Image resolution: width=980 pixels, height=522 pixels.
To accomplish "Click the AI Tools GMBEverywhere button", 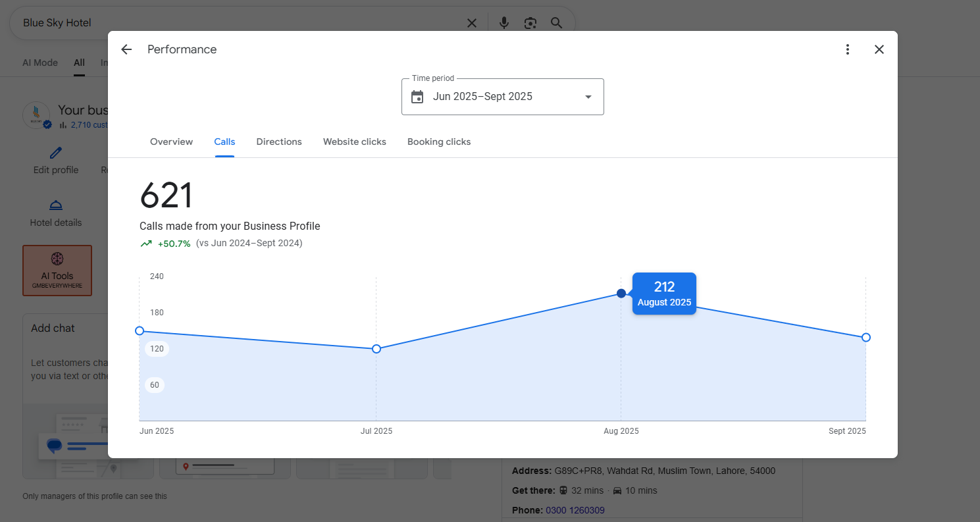I will 57,271.
